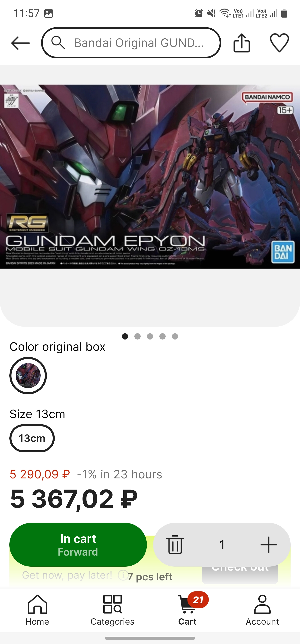Add product to favorites with heart icon
Image resolution: width=300 pixels, height=644 pixels.
point(279,43)
